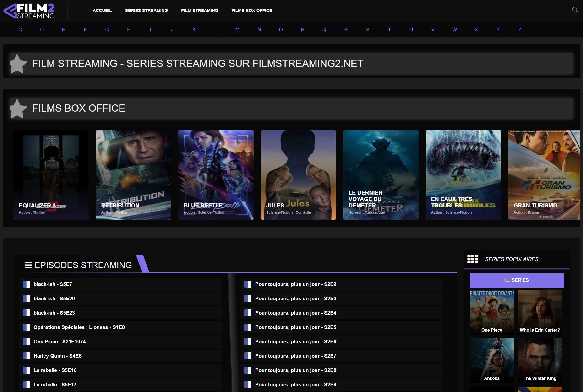This screenshot has width=583, height=392.
Task: Click the hamburger icon next to Episodes Streaming
Action: [28, 265]
